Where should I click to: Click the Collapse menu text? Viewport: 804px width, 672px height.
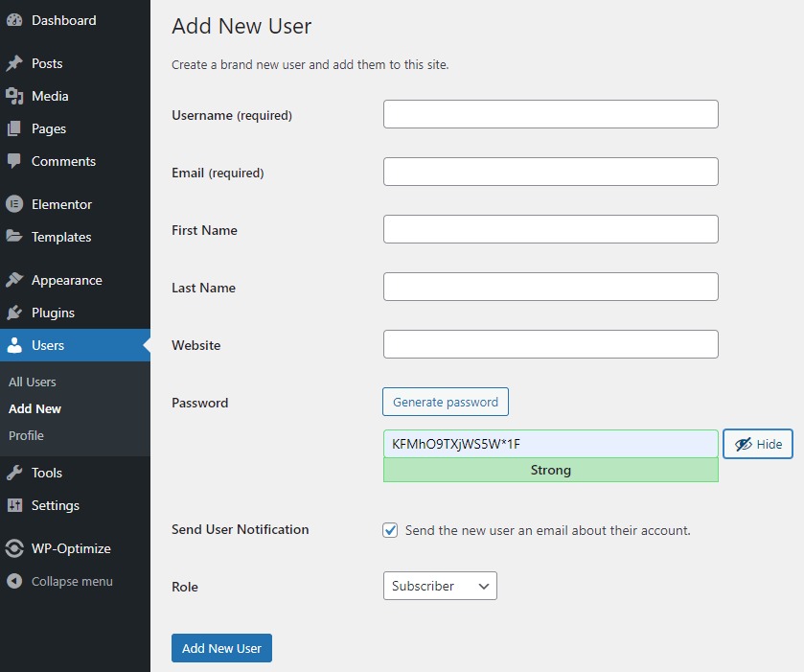point(72,582)
